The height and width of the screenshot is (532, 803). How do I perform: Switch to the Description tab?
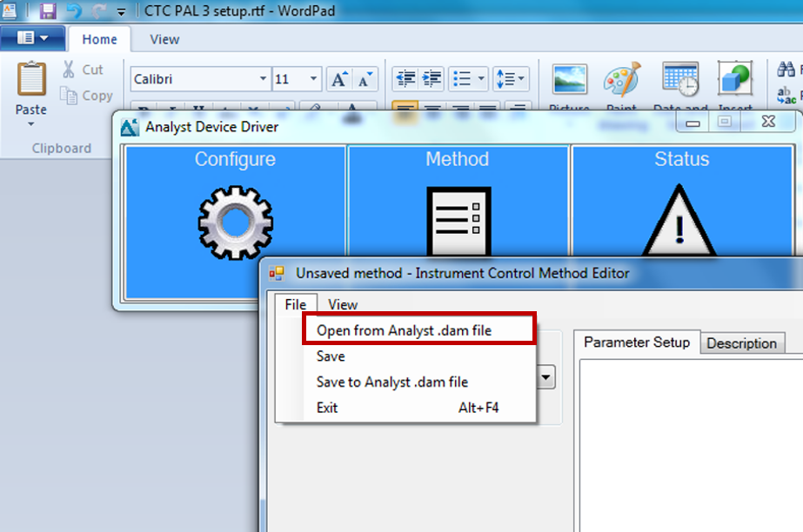pos(741,343)
